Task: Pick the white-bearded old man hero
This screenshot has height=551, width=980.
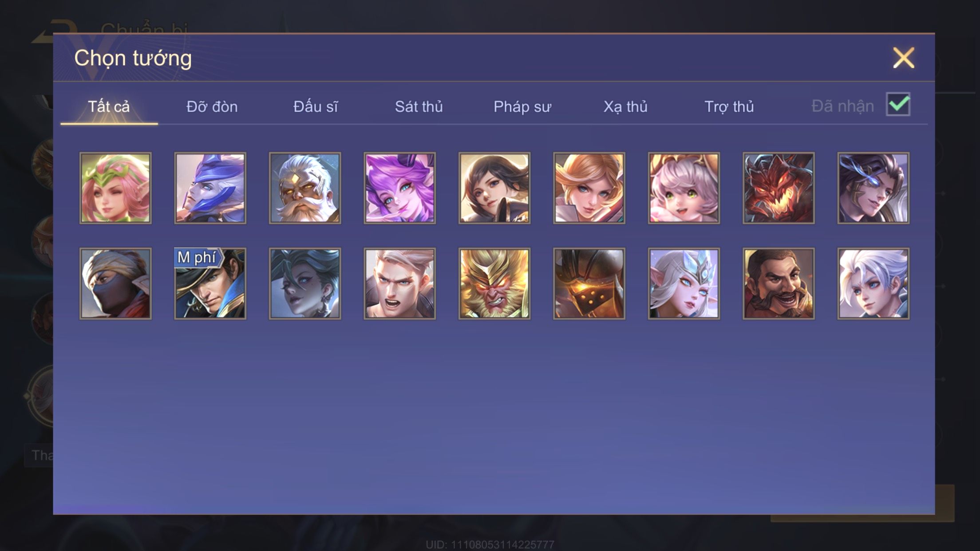Action: tap(305, 188)
